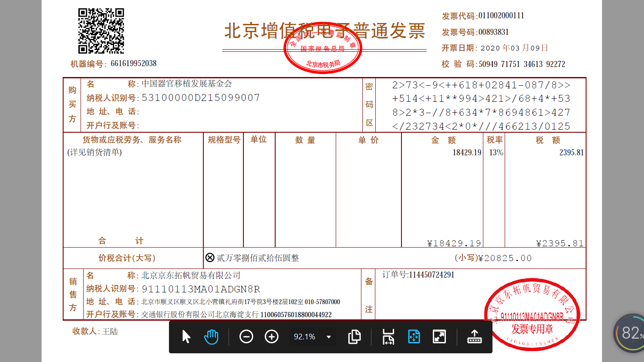Zoom in with the plus button

(x=272, y=337)
